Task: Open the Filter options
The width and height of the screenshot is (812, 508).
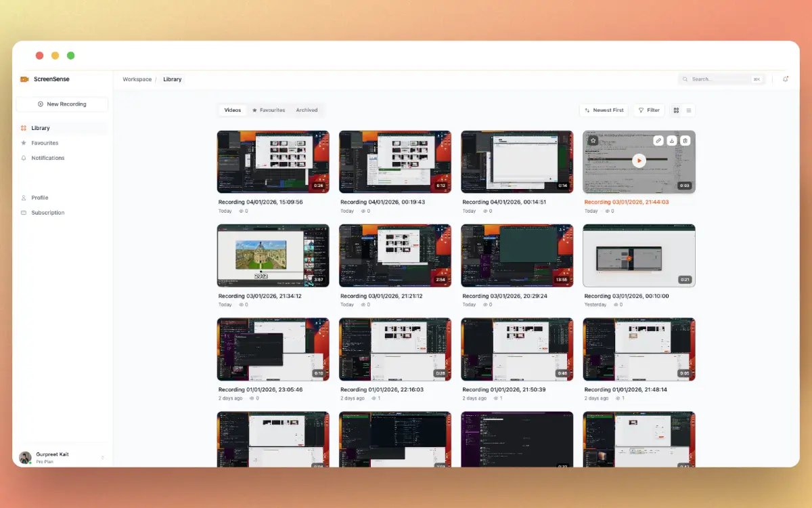Action: click(x=648, y=110)
